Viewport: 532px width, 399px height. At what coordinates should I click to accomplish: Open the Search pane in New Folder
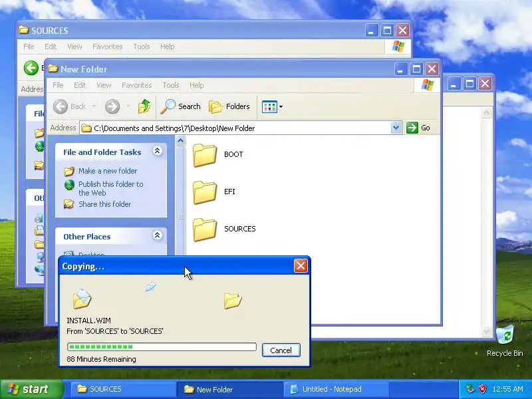(180, 106)
